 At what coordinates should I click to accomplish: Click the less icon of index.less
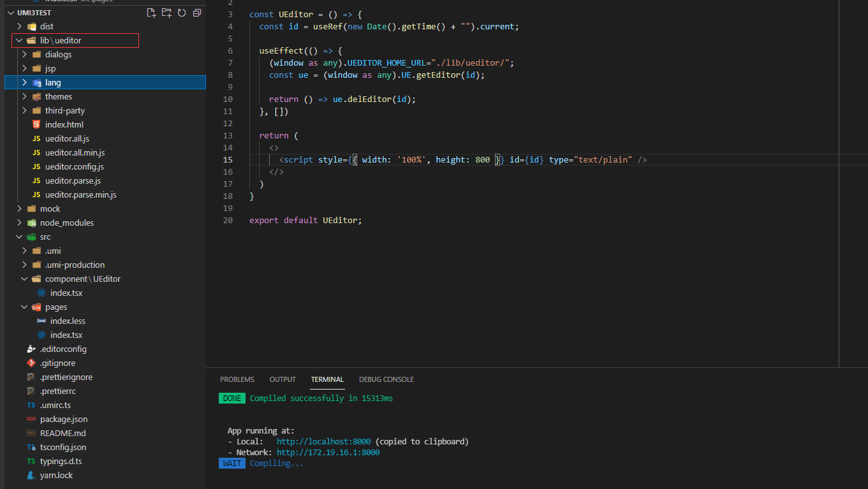pyautogui.click(x=41, y=321)
